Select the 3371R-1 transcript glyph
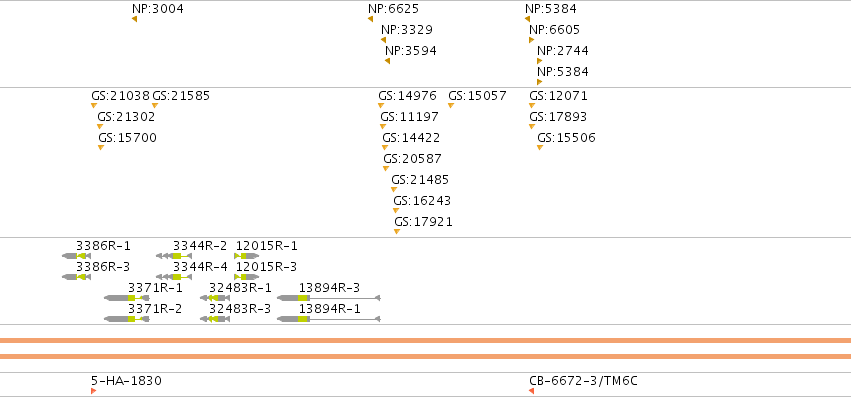Image resolution: width=851 pixels, height=397 pixels. point(127,298)
